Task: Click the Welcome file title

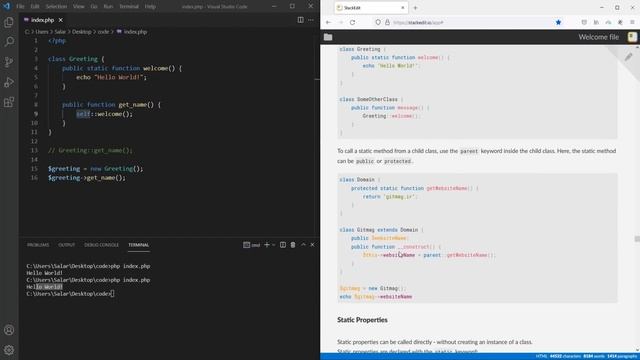Action: pyautogui.click(x=598, y=37)
